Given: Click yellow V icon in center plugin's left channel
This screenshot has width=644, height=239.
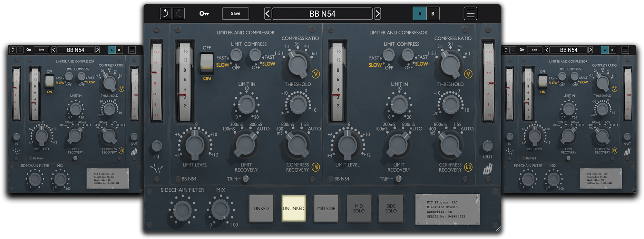Looking at the screenshot, I should point(315,74).
